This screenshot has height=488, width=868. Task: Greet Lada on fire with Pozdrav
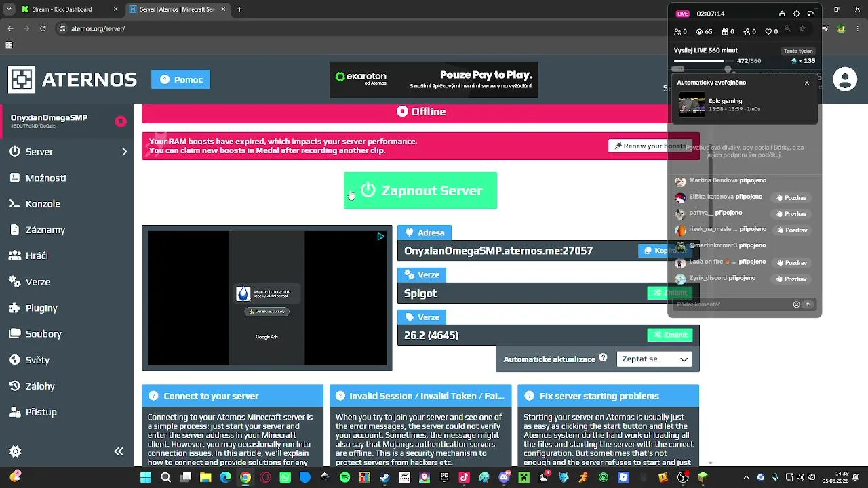(791, 263)
